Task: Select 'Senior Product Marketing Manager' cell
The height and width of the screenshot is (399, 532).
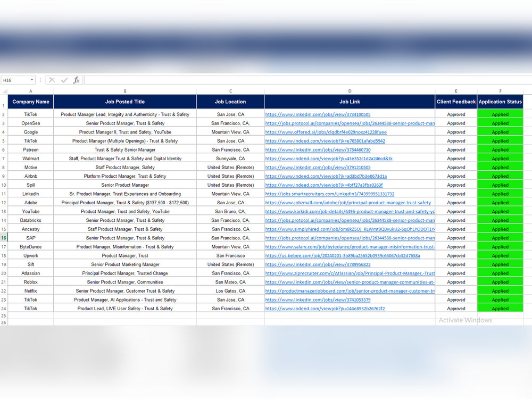Action: pyautogui.click(x=125, y=264)
